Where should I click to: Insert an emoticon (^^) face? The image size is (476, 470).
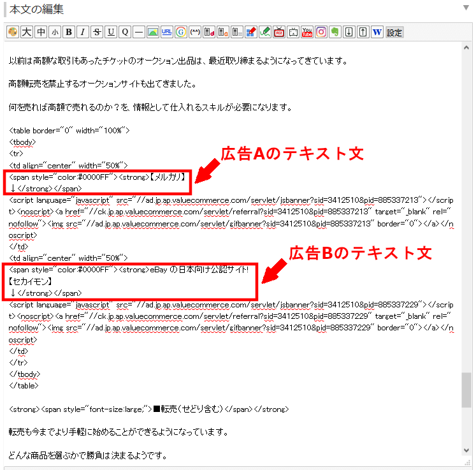[195, 32]
